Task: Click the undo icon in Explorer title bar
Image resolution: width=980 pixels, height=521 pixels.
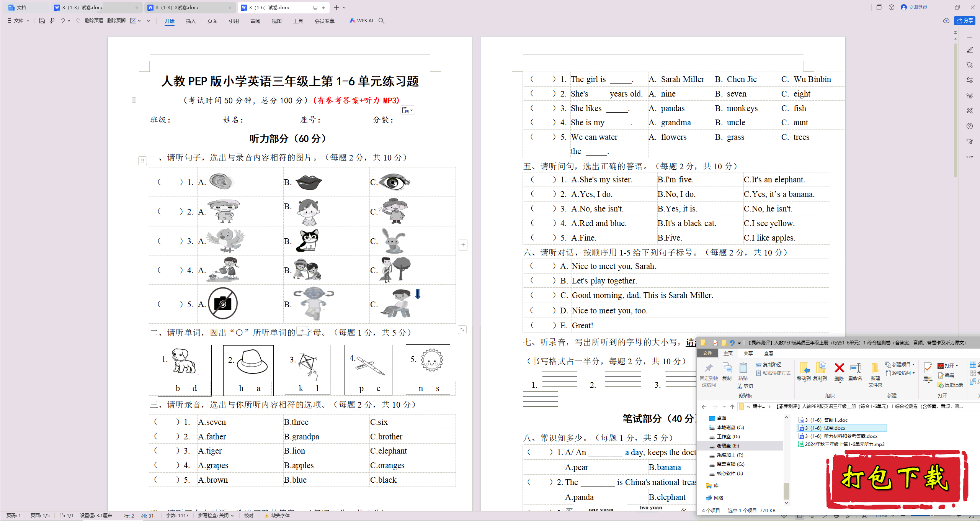Action: (732, 342)
